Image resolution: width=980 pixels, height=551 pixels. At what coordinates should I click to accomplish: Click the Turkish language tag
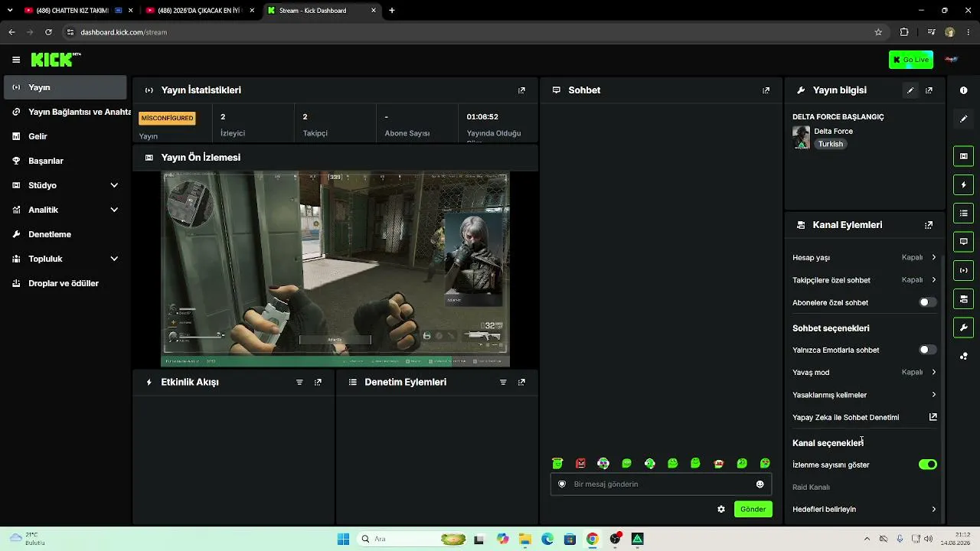click(x=830, y=144)
